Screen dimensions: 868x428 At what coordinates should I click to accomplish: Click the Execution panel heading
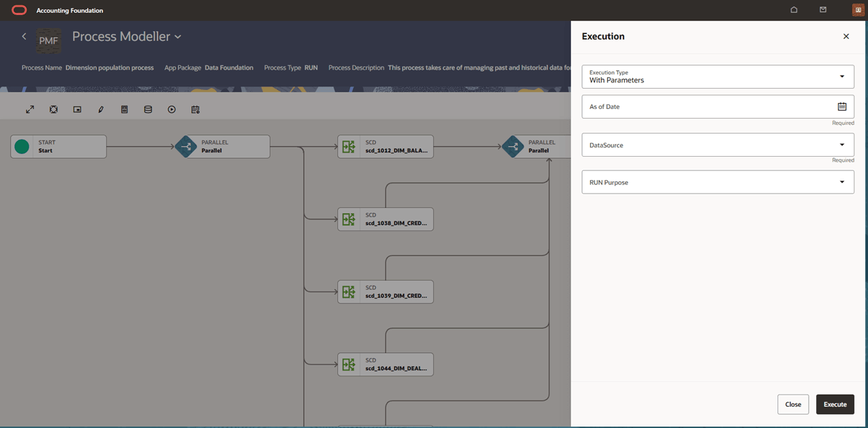pos(603,36)
